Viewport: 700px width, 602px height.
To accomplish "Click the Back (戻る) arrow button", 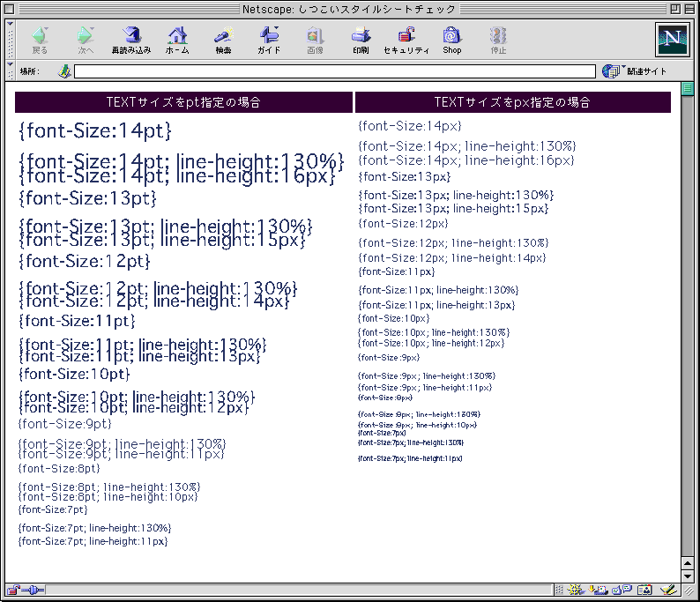I will (40, 41).
